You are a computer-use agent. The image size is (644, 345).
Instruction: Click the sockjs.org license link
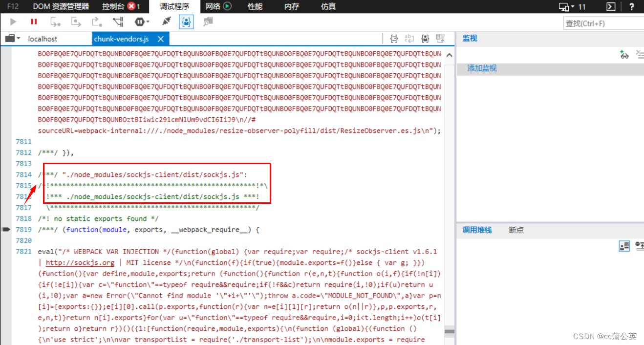tap(80, 262)
